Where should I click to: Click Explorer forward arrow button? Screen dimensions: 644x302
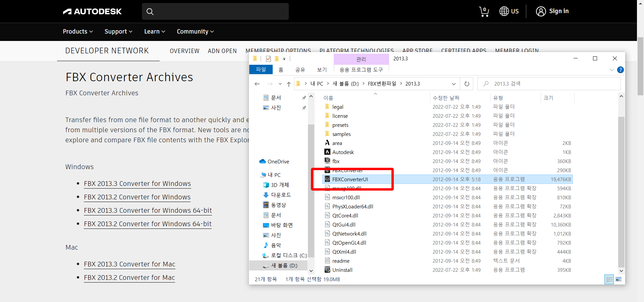(x=270, y=84)
